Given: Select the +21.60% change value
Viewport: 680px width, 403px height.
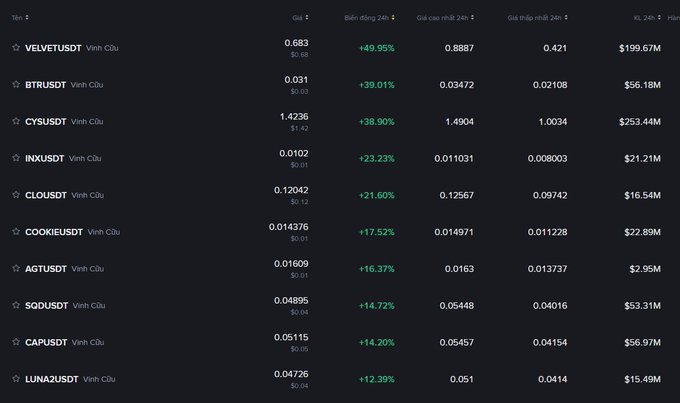Looking at the screenshot, I should pos(376,195).
